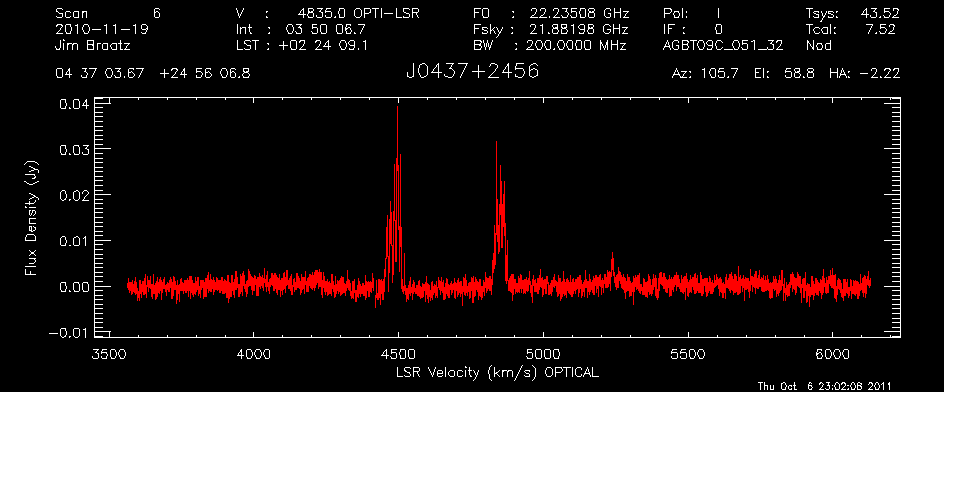Click LST value +02 24 09.1
Viewport: 962px width, 490px height.
point(323,45)
